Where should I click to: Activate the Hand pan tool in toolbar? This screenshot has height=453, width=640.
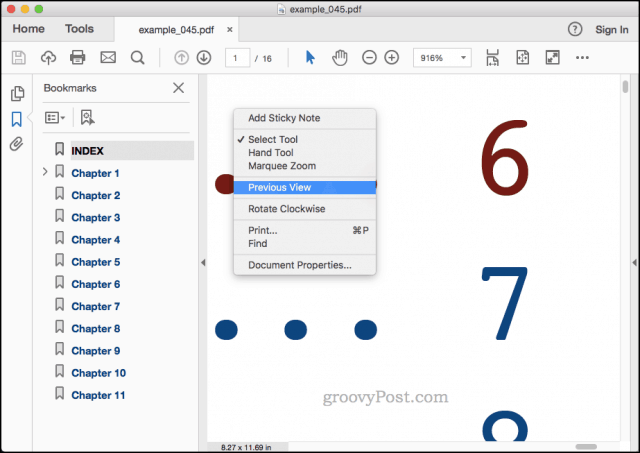click(x=340, y=58)
